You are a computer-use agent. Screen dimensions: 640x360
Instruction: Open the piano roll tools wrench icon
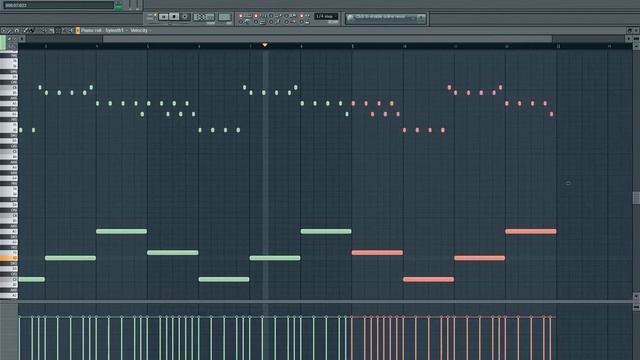pyautogui.click(x=10, y=31)
